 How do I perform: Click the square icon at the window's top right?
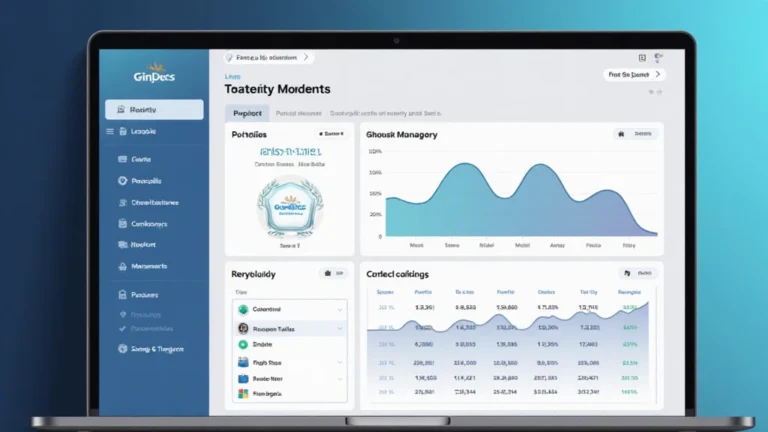pos(641,58)
